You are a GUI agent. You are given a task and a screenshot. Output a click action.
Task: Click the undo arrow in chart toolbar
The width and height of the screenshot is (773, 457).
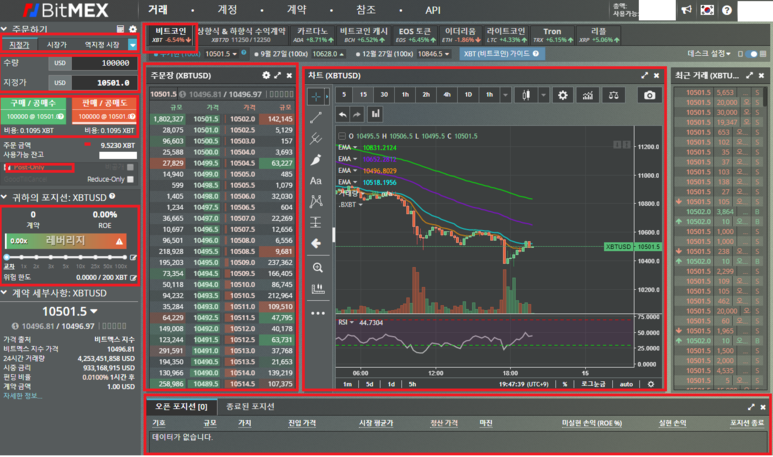point(343,114)
